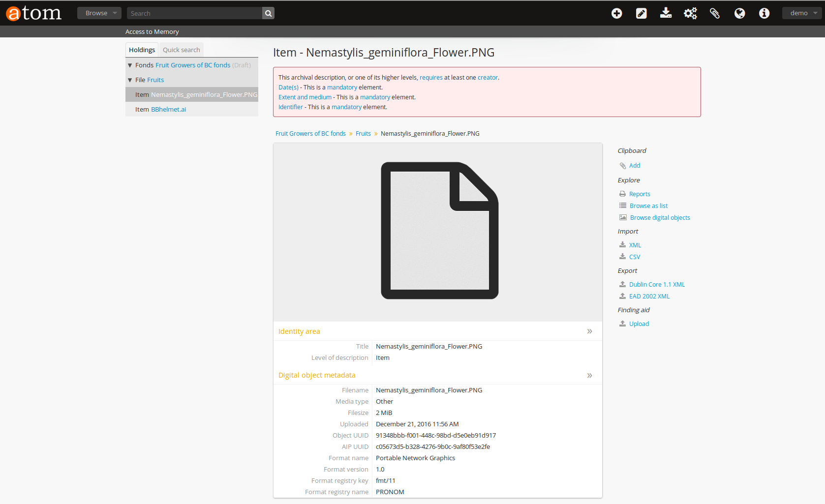825x504 pixels.
Task: Click inside the Search input field
Action: (x=194, y=13)
